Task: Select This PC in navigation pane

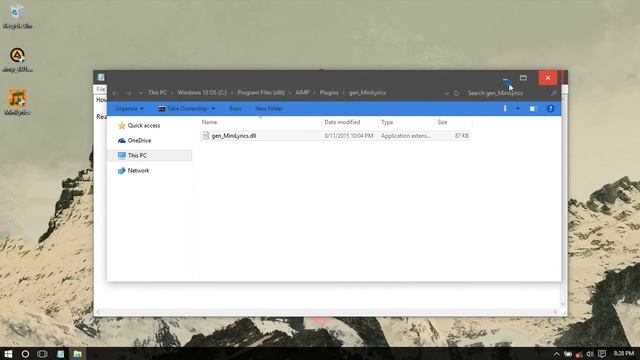Action: pos(149,156)
